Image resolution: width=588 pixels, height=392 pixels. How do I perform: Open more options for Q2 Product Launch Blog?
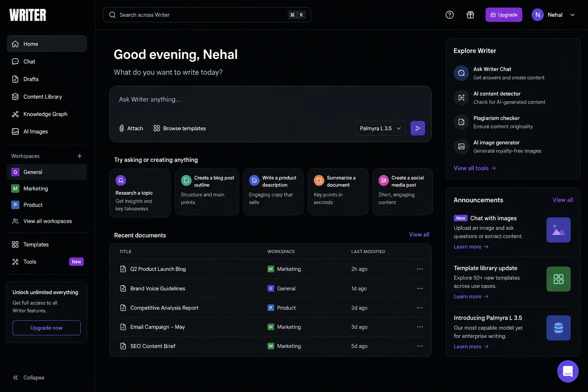(420, 269)
